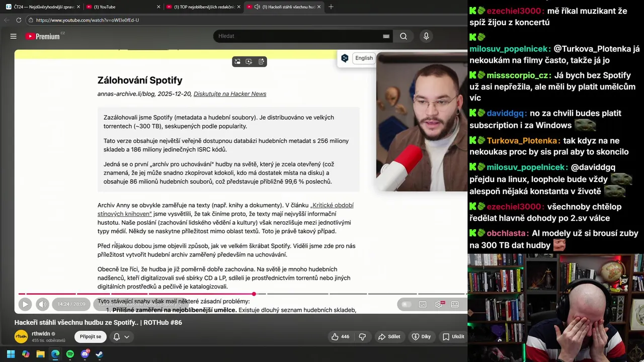
Task: Open the video settings gear
Action: coord(439,304)
